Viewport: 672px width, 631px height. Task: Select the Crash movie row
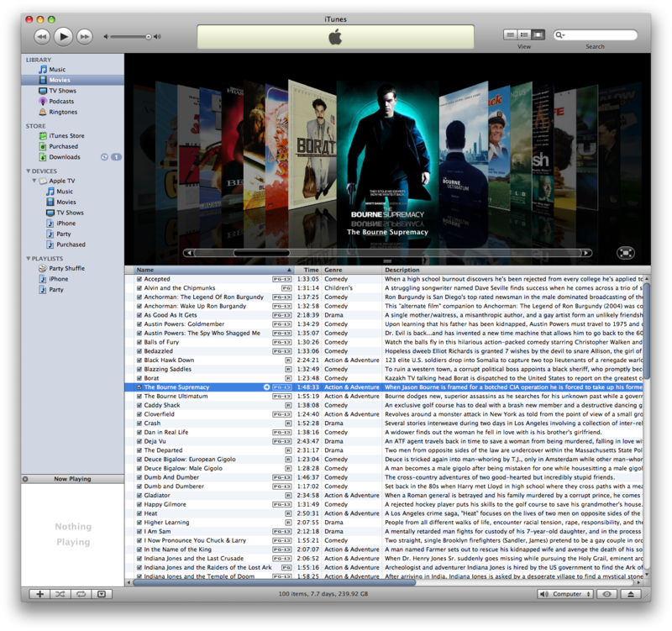(x=384, y=423)
